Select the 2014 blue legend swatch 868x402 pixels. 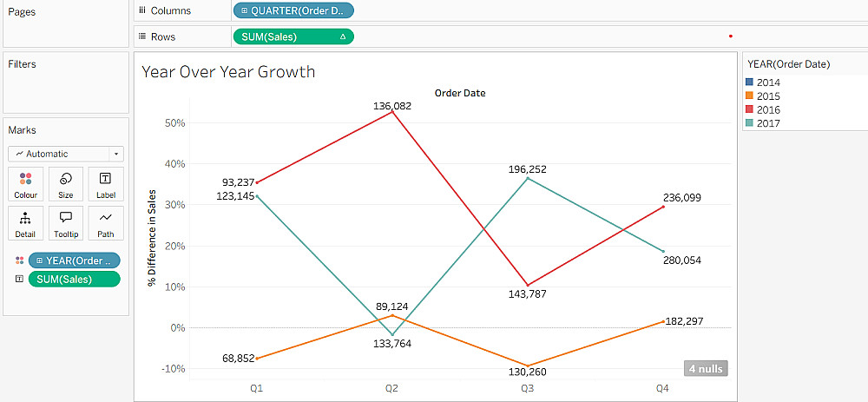click(750, 82)
